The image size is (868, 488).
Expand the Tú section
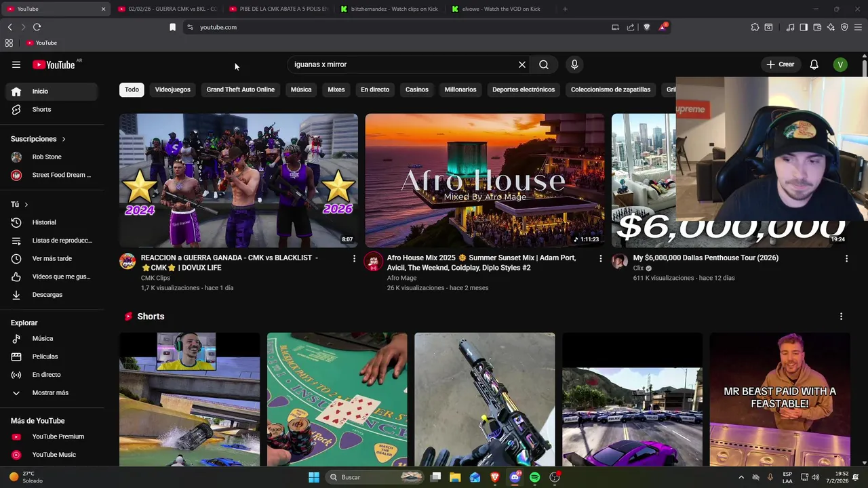[20, 204]
